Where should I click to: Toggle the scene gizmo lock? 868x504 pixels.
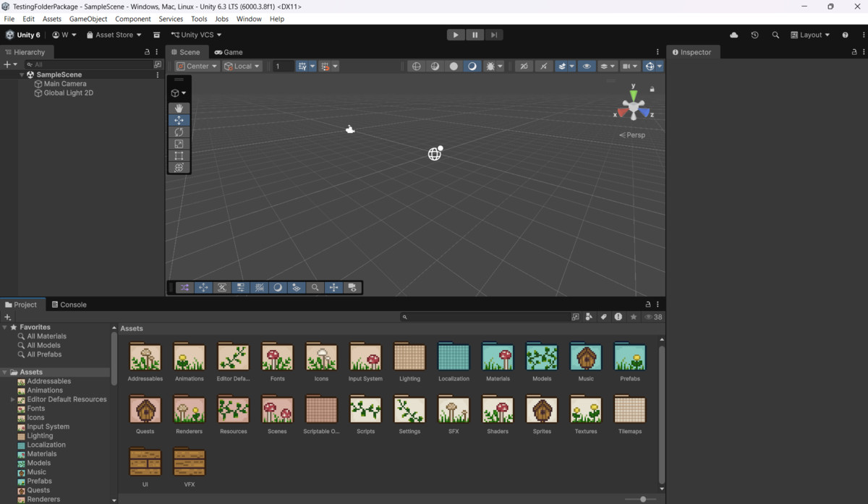coord(652,89)
